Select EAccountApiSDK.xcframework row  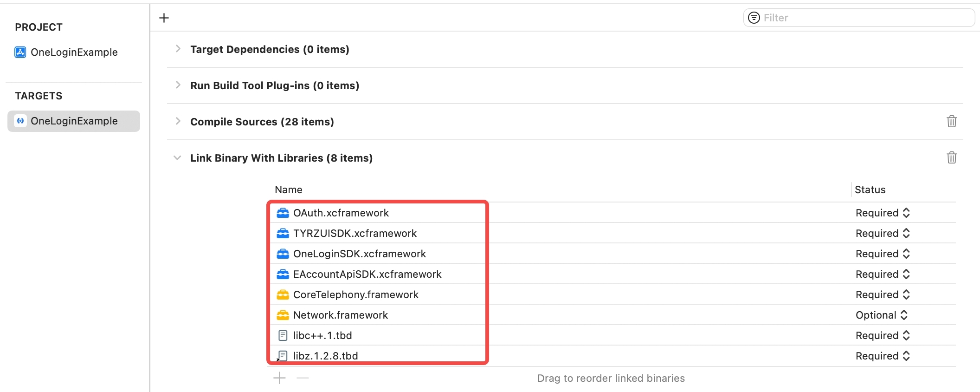[x=612, y=274]
